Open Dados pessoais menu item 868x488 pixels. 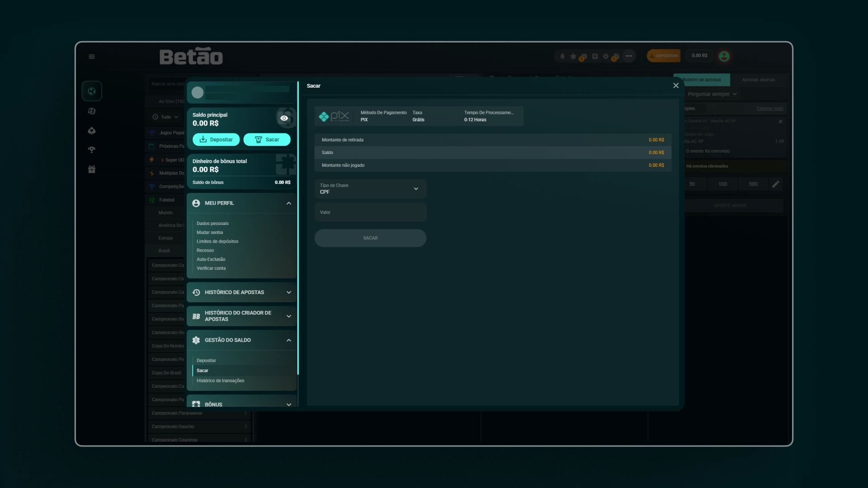212,224
